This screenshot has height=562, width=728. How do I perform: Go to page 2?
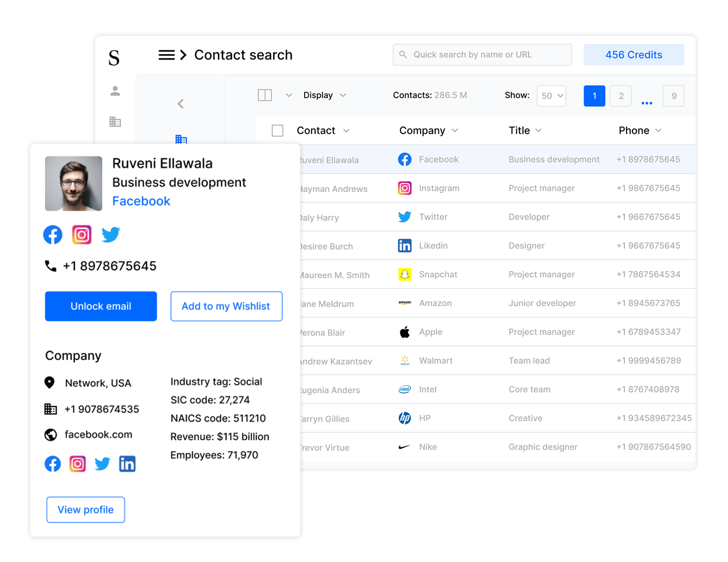tap(621, 96)
